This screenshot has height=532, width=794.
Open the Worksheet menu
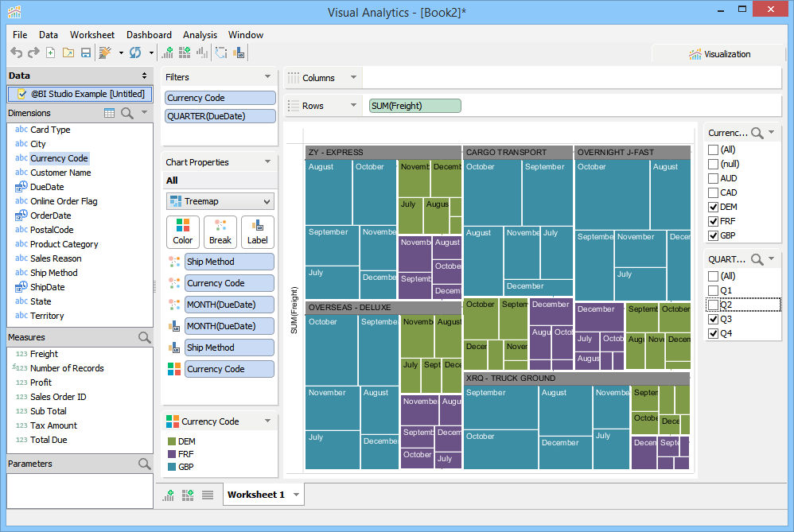[92, 35]
